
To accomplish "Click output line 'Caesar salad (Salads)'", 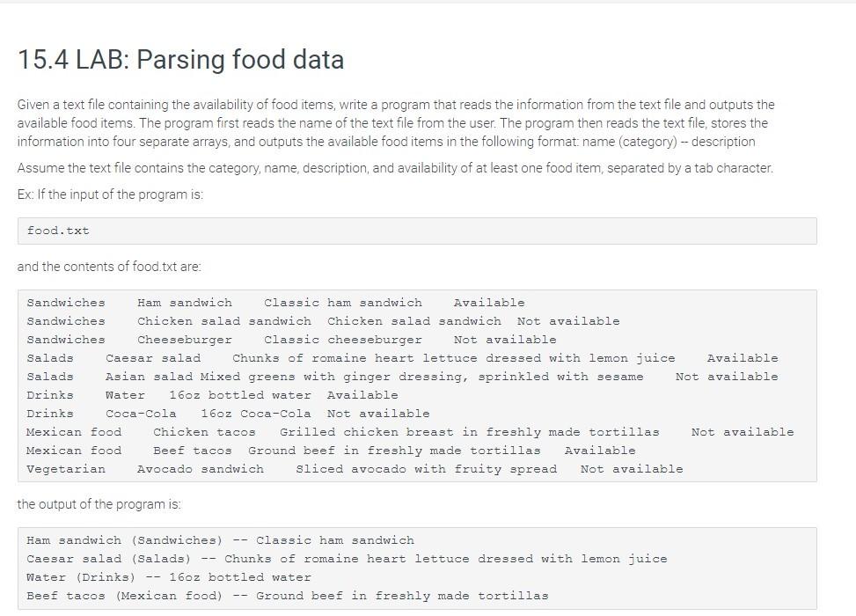I will (x=347, y=559).
